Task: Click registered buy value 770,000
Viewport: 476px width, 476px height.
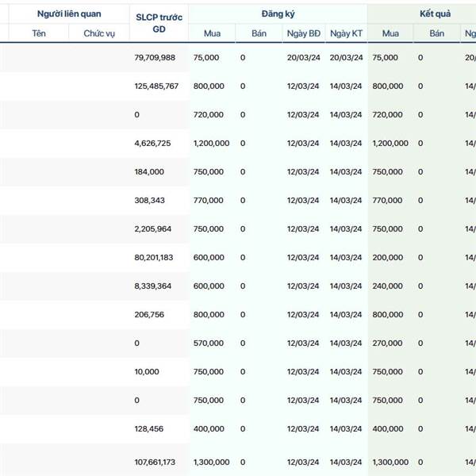Action: pyautogui.click(x=209, y=201)
